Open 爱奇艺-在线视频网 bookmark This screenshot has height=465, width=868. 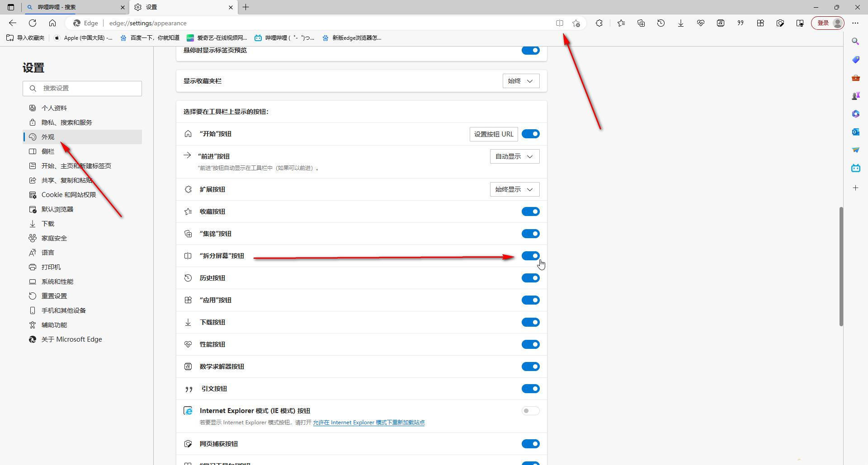[x=217, y=38]
